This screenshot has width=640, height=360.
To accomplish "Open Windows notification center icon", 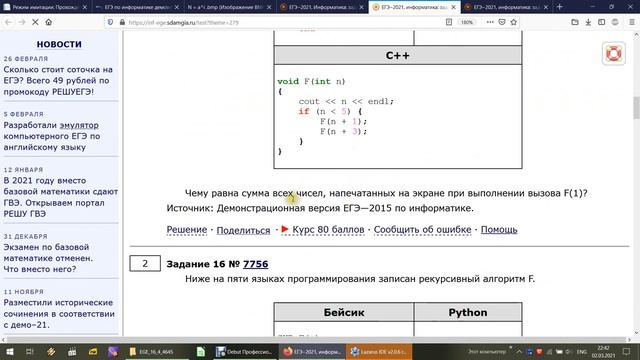I will (x=627, y=351).
